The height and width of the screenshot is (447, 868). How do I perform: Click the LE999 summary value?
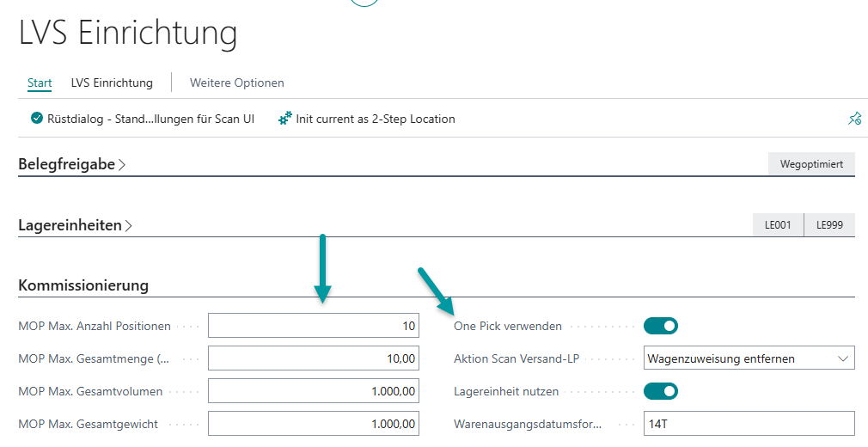(x=829, y=225)
